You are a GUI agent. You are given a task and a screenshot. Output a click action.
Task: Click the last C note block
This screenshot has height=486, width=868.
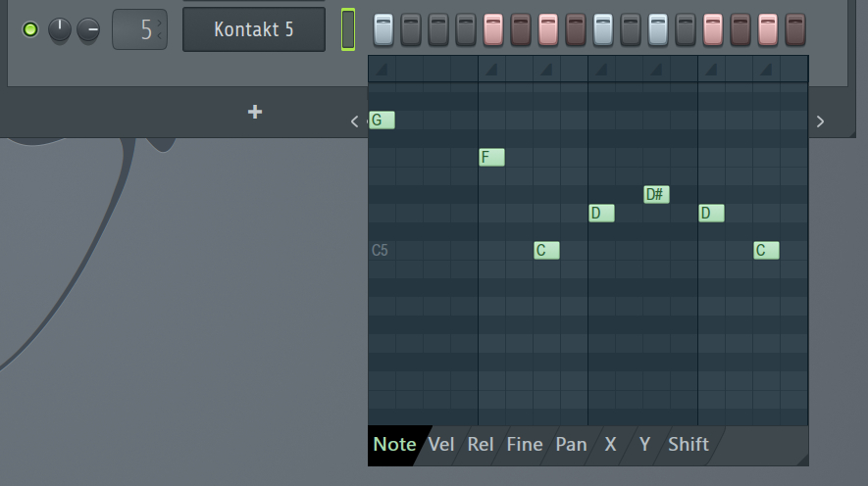[766, 250]
